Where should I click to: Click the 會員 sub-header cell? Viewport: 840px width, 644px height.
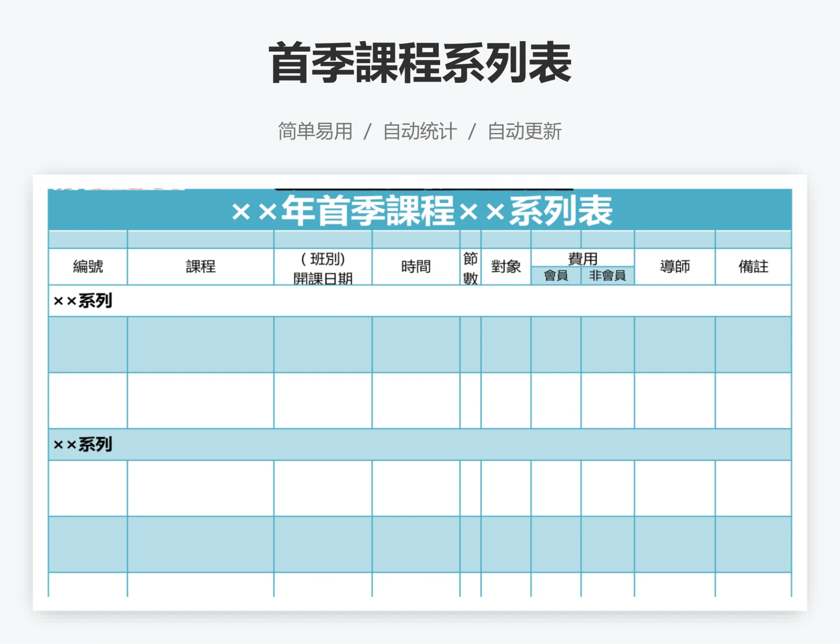(x=555, y=277)
